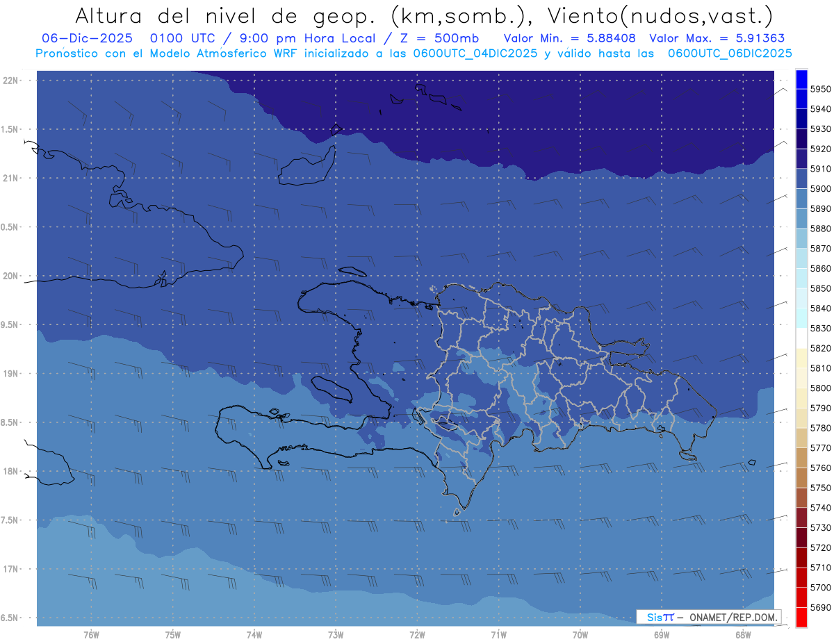Click the latitude label 9.5N

(x=10, y=325)
